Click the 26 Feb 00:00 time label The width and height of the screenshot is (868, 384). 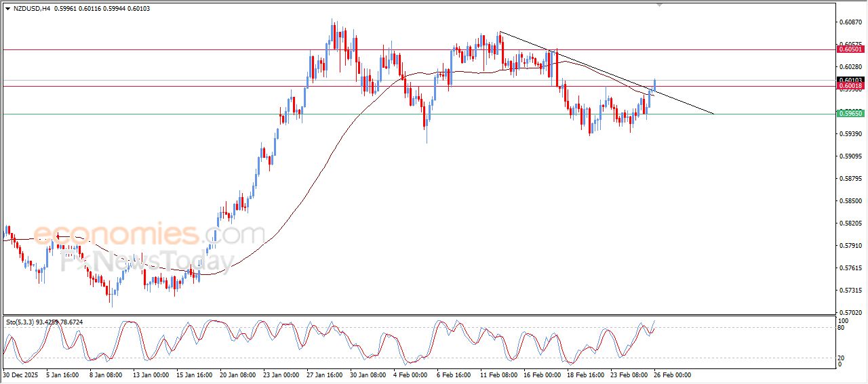(x=672, y=375)
